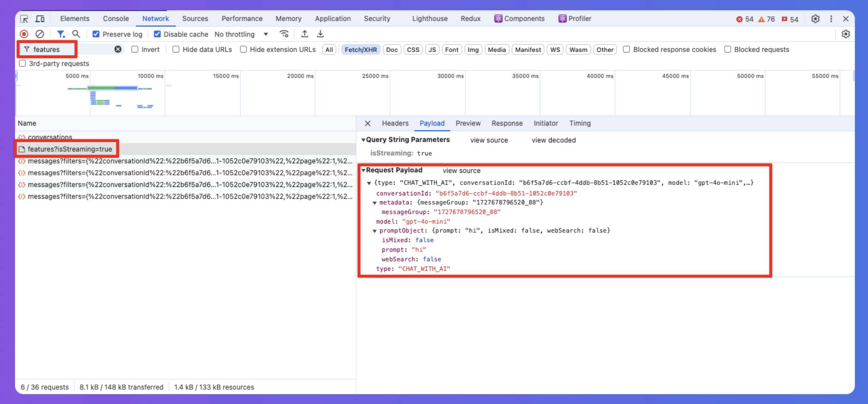Open the Timing detail tab
Viewport: 868px width, 404px height.
pyautogui.click(x=580, y=123)
